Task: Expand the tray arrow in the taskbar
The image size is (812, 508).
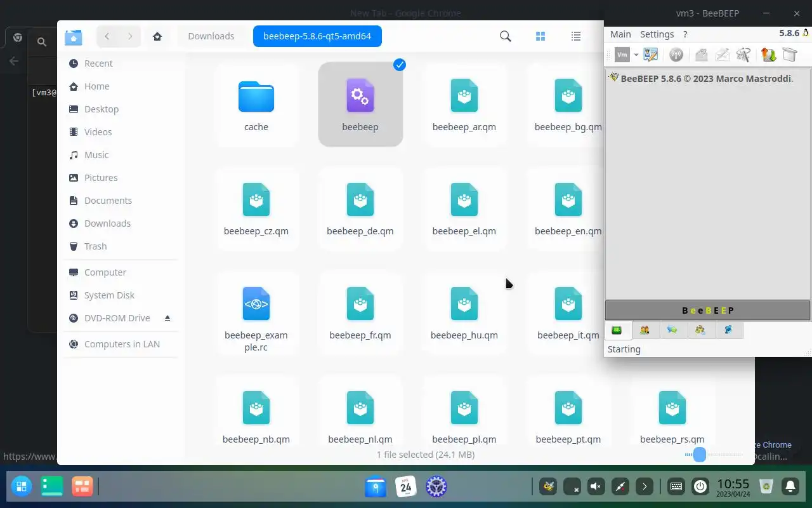Action: click(x=645, y=486)
